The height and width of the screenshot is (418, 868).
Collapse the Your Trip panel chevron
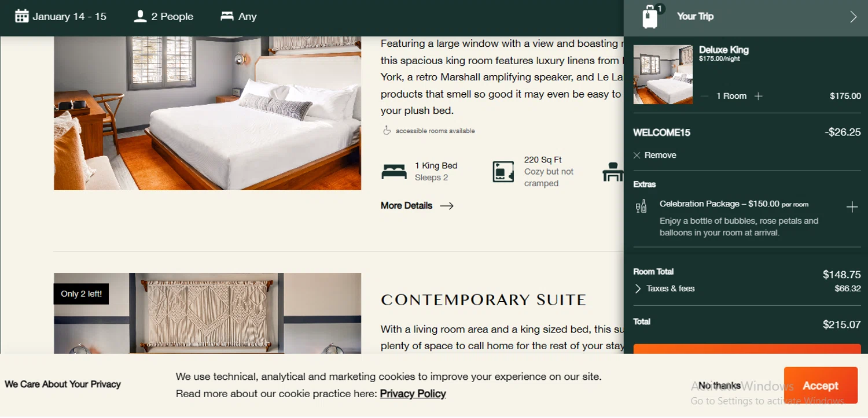coord(853,17)
